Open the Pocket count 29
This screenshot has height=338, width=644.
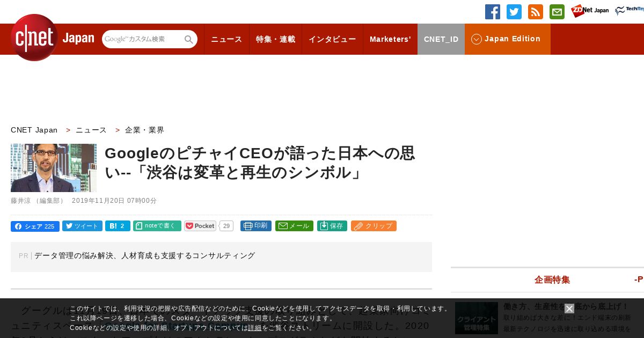click(x=226, y=226)
